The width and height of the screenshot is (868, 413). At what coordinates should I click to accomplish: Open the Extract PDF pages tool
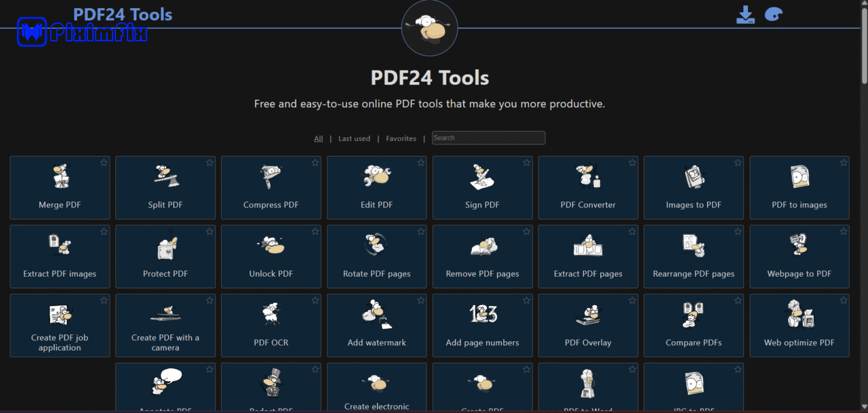coord(588,257)
